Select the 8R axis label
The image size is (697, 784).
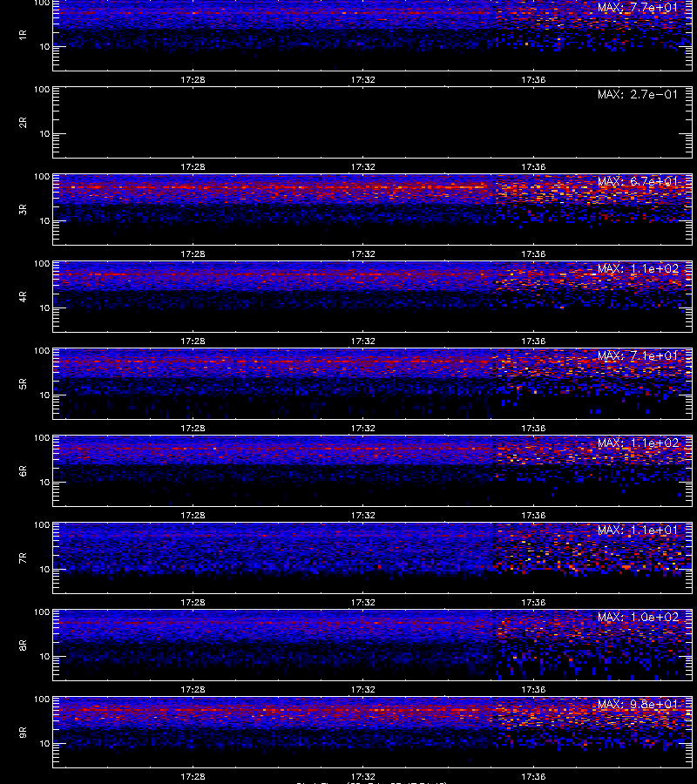click(23, 645)
